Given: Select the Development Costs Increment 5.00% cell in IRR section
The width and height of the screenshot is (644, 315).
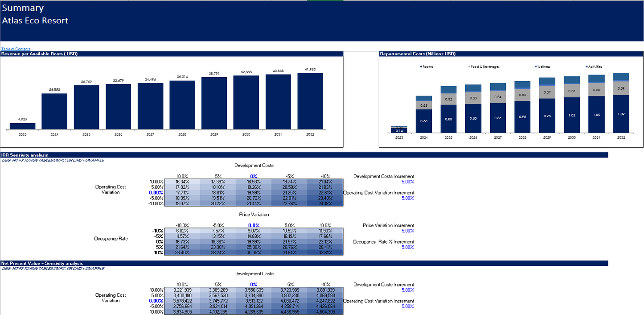Looking at the screenshot, I should [x=407, y=182].
